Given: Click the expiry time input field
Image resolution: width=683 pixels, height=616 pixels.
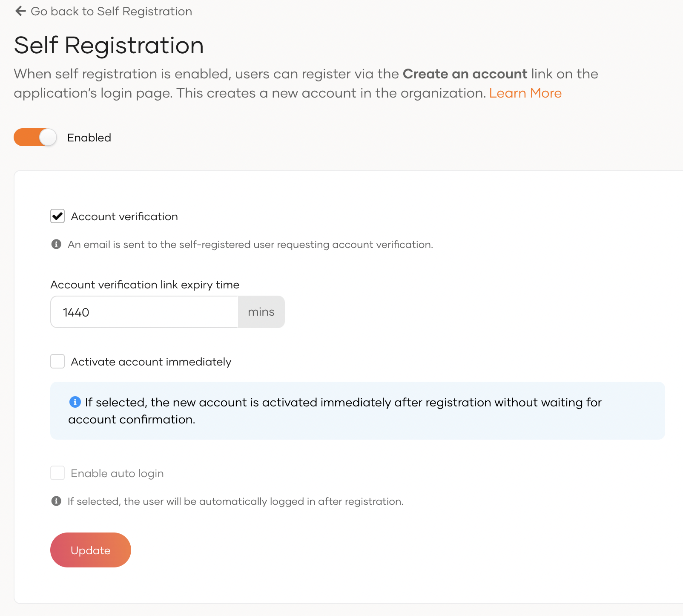Looking at the screenshot, I should (x=145, y=312).
